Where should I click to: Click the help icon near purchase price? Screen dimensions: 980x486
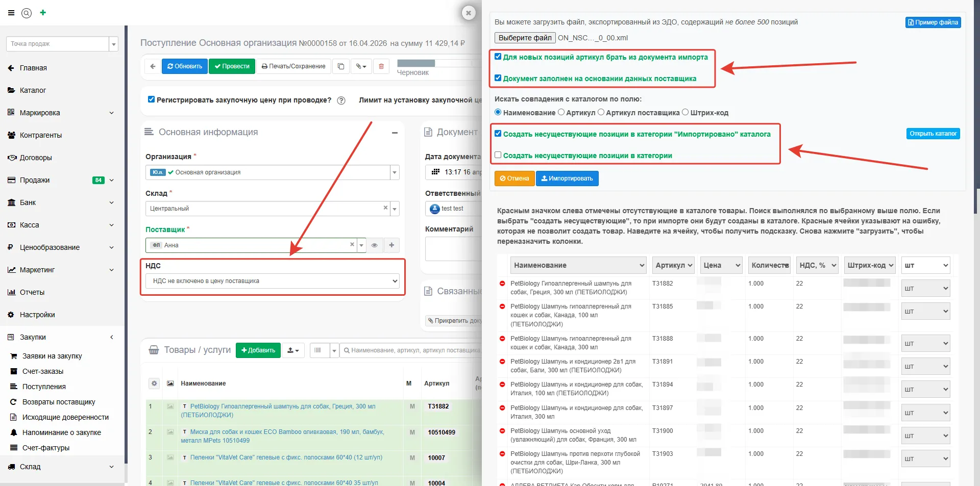pos(341,100)
